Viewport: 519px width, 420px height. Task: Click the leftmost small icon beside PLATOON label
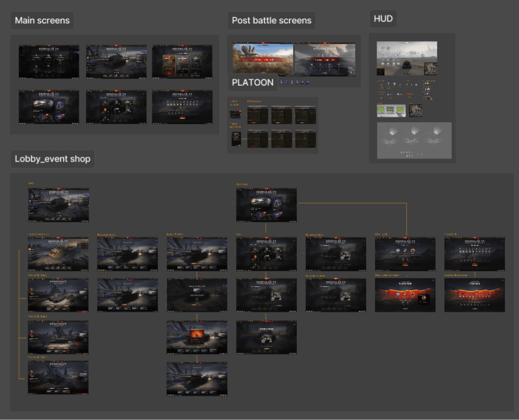pyautogui.click(x=281, y=82)
